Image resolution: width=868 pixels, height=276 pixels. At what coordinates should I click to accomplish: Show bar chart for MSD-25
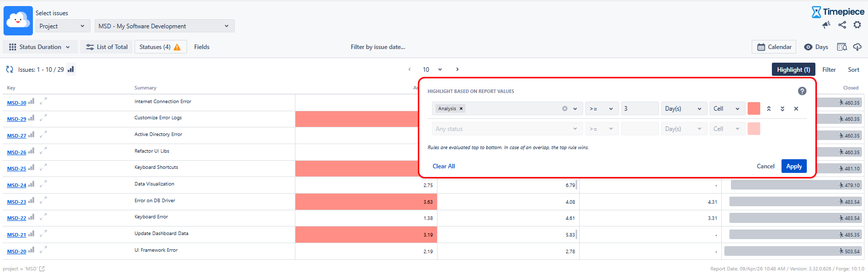(x=31, y=167)
